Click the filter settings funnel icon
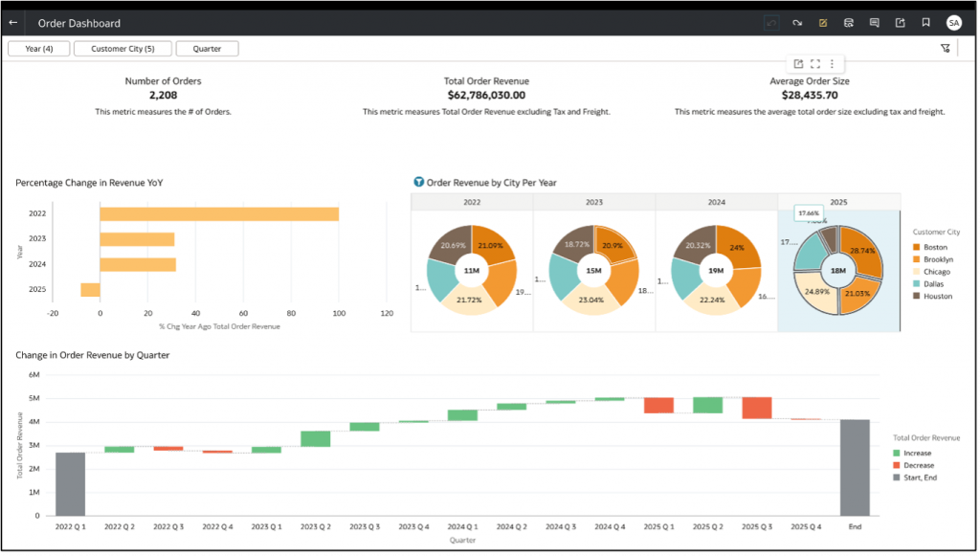The image size is (980, 556). coord(946,48)
